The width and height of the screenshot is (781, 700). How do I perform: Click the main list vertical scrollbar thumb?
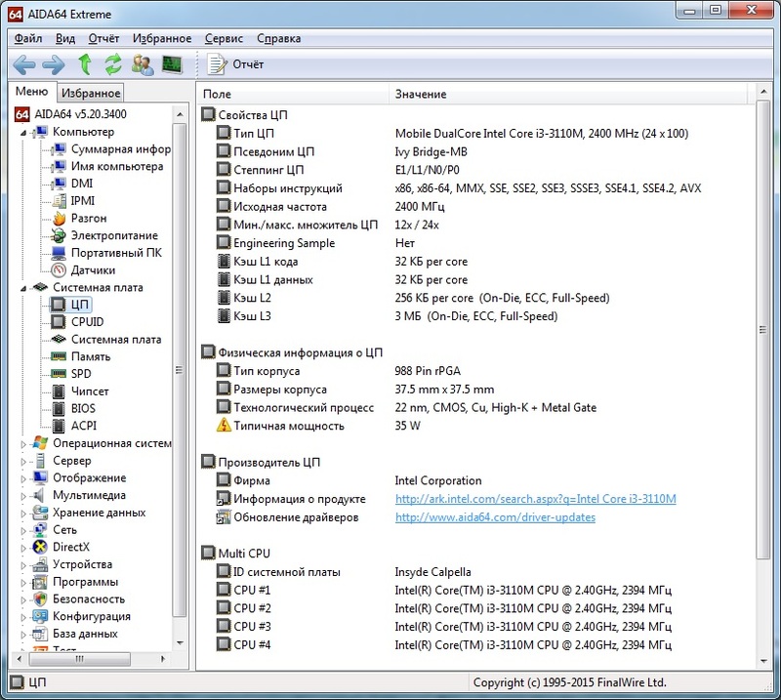coord(762,329)
